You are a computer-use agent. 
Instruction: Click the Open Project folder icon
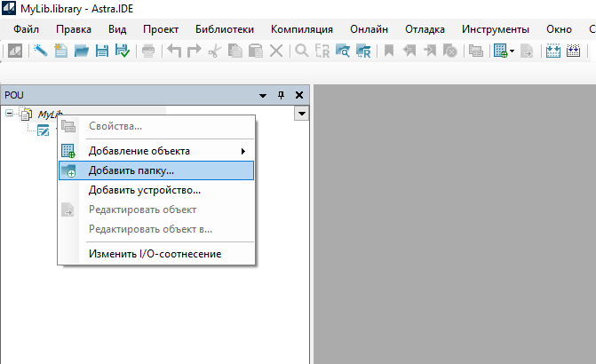coord(82,51)
